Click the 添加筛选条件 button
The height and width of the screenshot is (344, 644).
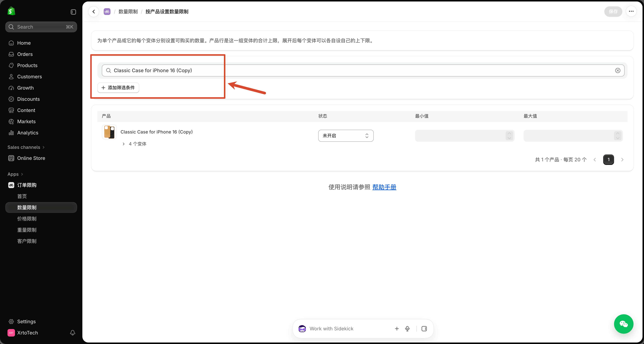point(118,88)
